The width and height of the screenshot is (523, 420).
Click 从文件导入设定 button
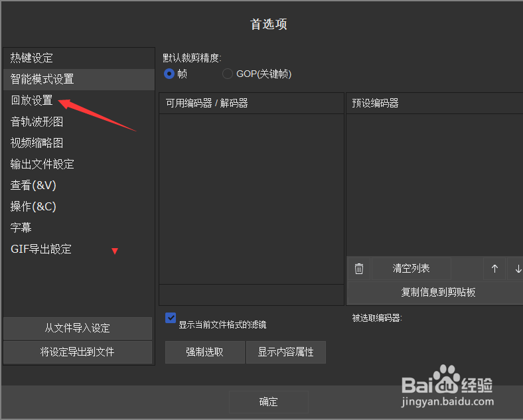point(78,328)
